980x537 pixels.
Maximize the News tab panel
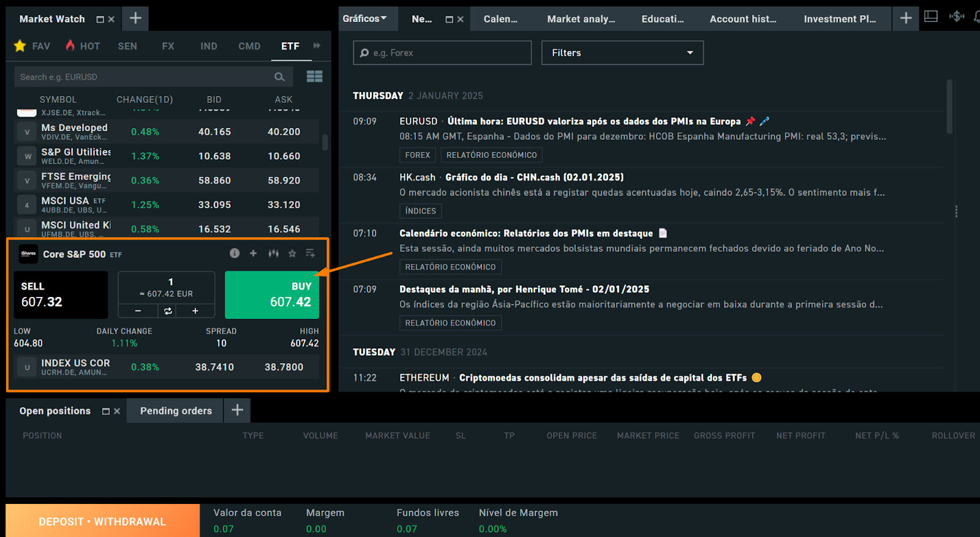(x=449, y=20)
